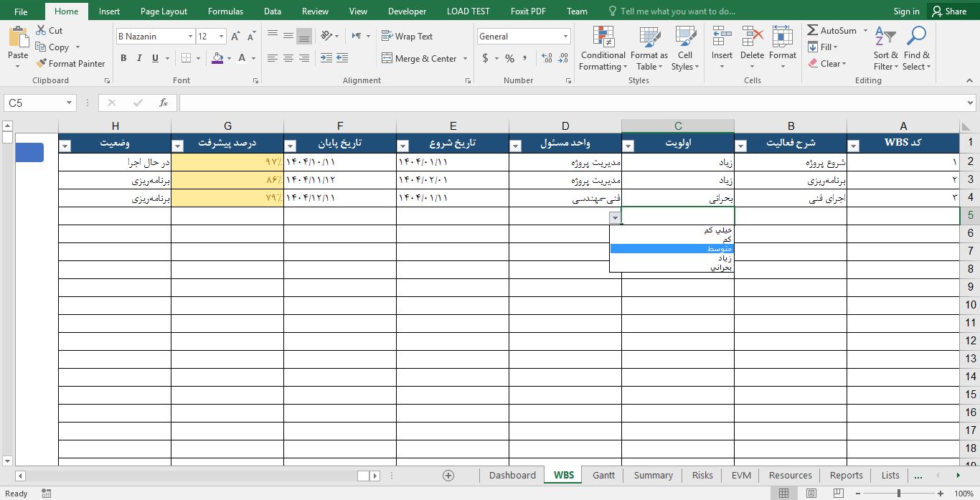Open the font name dropdown B Nazanin

pos(190,37)
